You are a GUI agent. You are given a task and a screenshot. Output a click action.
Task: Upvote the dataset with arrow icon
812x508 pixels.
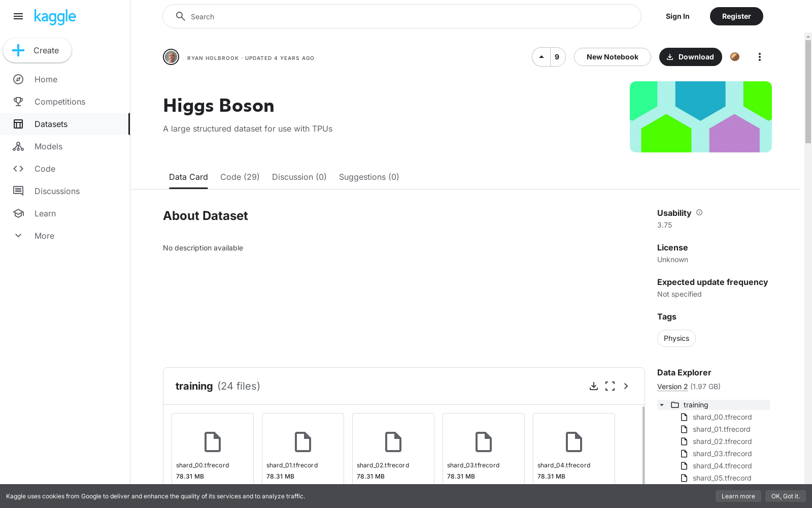tap(542, 57)
